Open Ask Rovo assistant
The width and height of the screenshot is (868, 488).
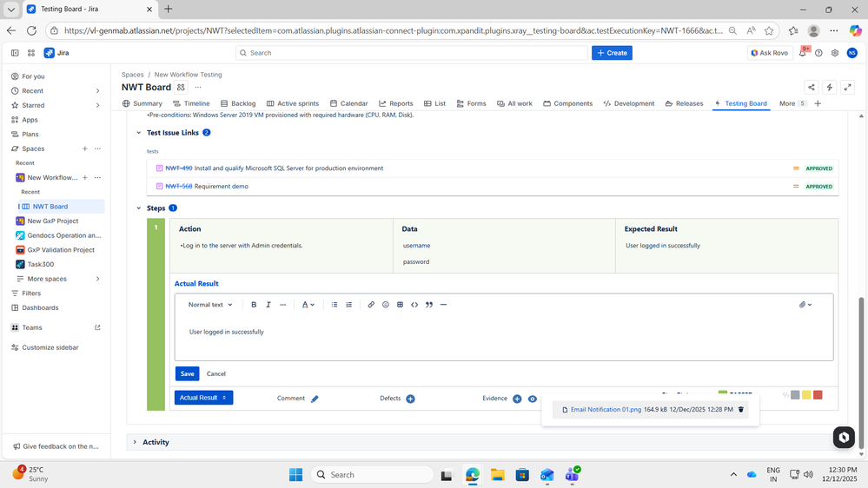tap(770, 53)
